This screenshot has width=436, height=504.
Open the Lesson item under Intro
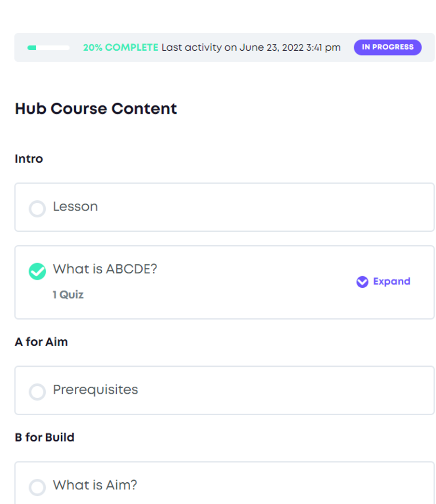click(x=75, y=207)
